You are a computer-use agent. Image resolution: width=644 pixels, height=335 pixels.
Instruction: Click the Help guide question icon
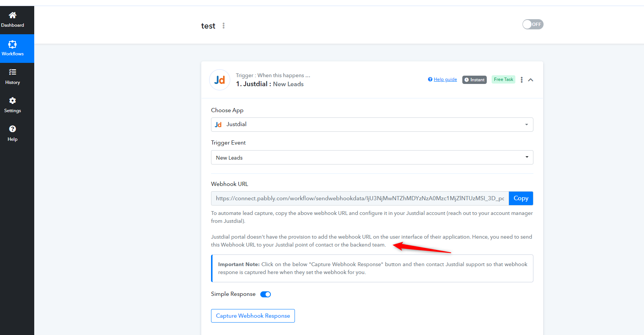(430, 79)
